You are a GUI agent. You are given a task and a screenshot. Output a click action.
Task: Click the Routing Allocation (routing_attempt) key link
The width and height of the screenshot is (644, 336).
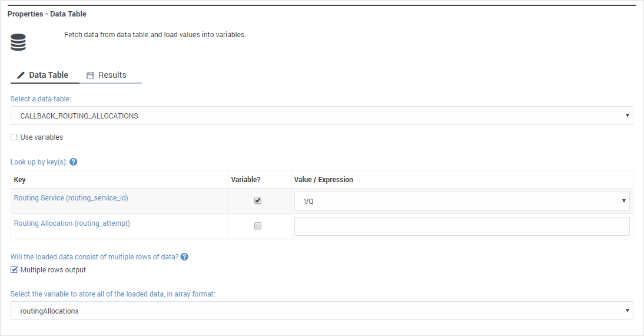coord(72,223)
